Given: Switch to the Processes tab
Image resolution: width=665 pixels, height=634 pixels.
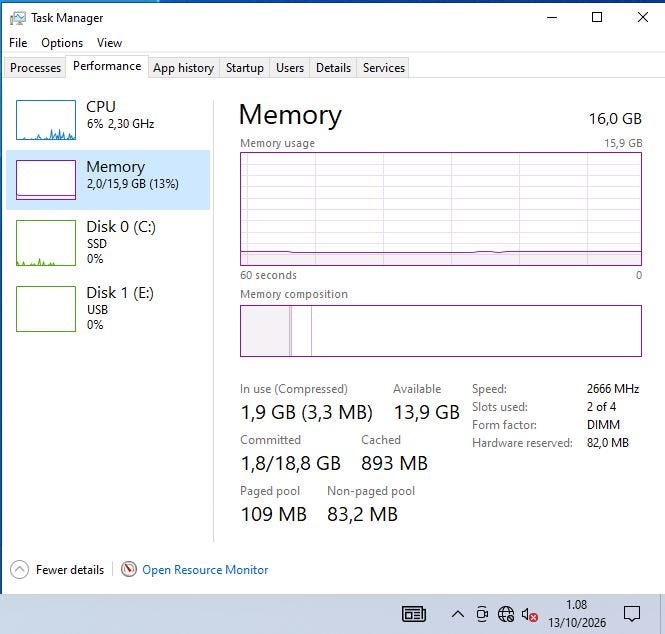Looking at the screenshot, I should (x=35, y=68).
